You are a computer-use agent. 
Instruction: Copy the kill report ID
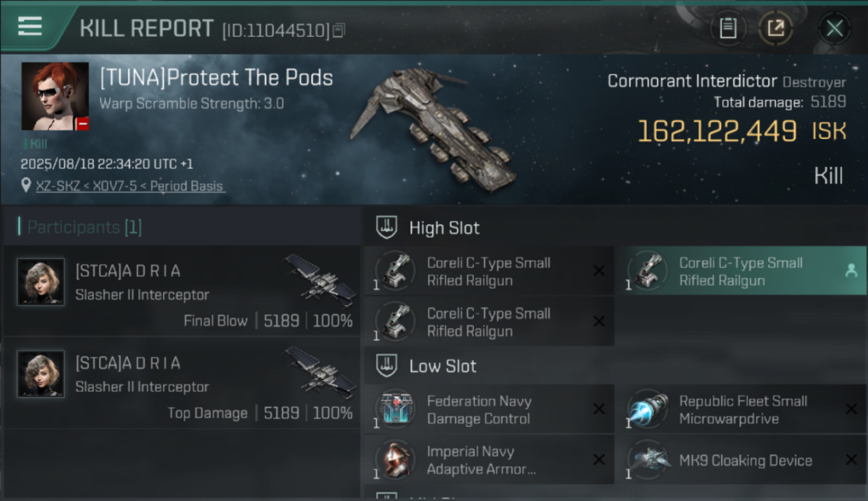[x=339, y=30]
